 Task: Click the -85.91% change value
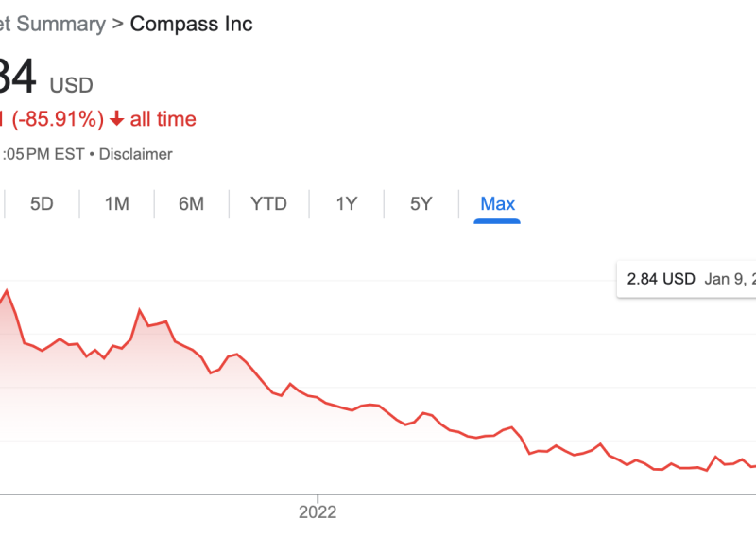[57, 119]
